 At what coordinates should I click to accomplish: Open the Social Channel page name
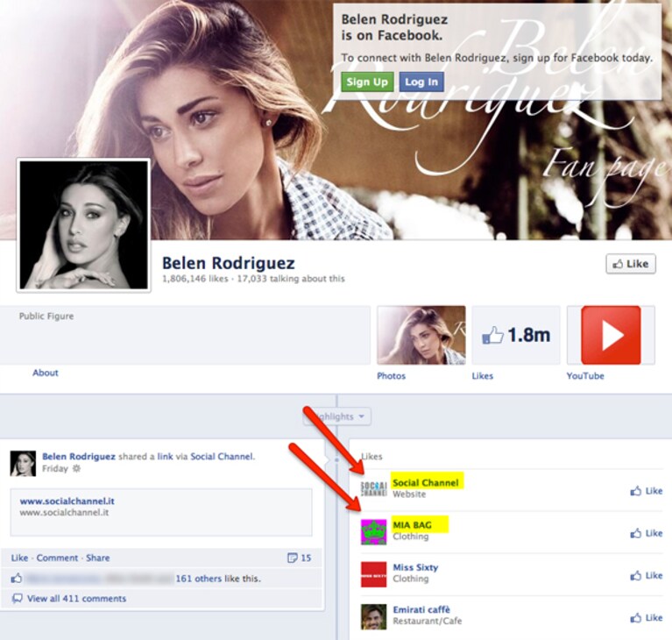tap(426, 482)
